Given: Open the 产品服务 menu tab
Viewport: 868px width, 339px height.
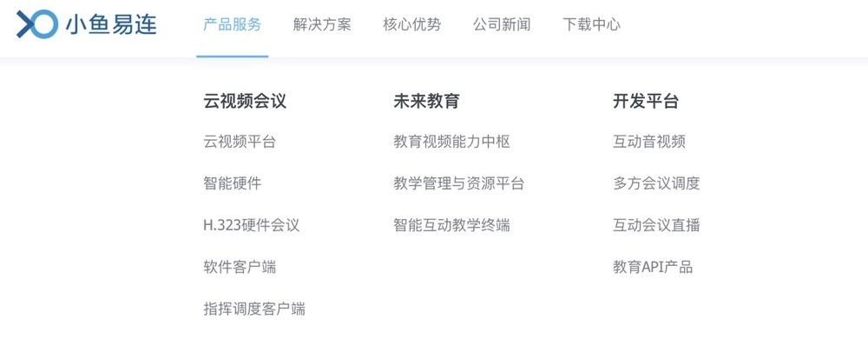Looking at the screenshot, I should pyautogui.click(x=232, y=24).
